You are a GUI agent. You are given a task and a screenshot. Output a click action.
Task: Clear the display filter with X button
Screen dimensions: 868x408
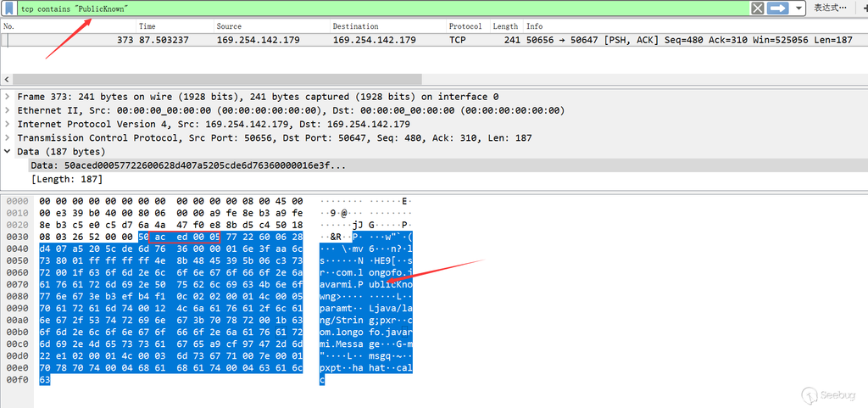click(x=758, y=8)
